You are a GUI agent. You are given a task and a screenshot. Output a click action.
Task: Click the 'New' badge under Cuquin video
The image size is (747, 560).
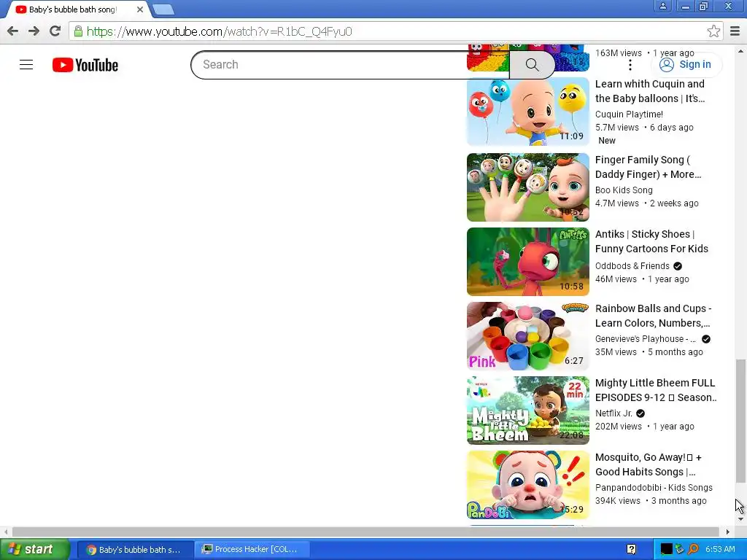(606, 141)
